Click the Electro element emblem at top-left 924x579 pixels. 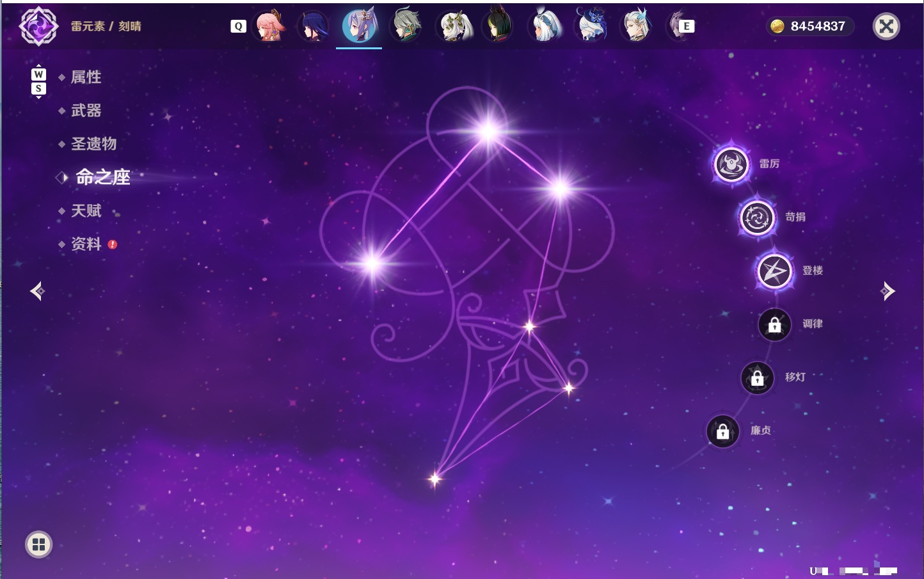click(x=38, y=26)
